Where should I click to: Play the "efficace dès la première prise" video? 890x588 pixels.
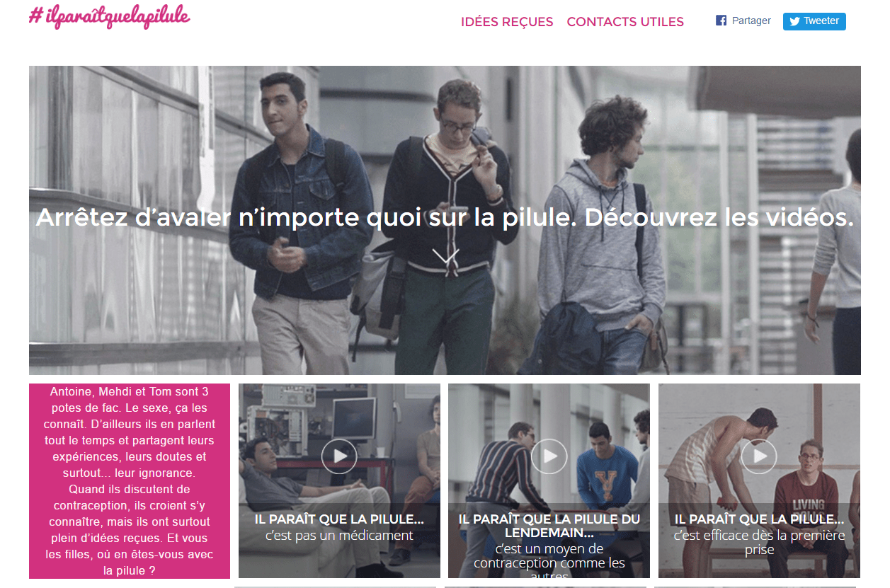coord(759,456)
